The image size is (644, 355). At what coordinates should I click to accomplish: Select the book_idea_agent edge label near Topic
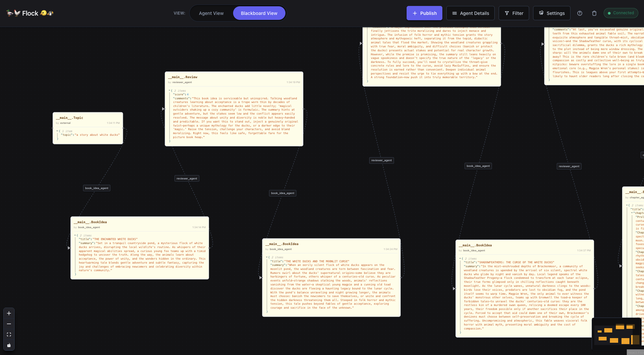tap(97, 188)
